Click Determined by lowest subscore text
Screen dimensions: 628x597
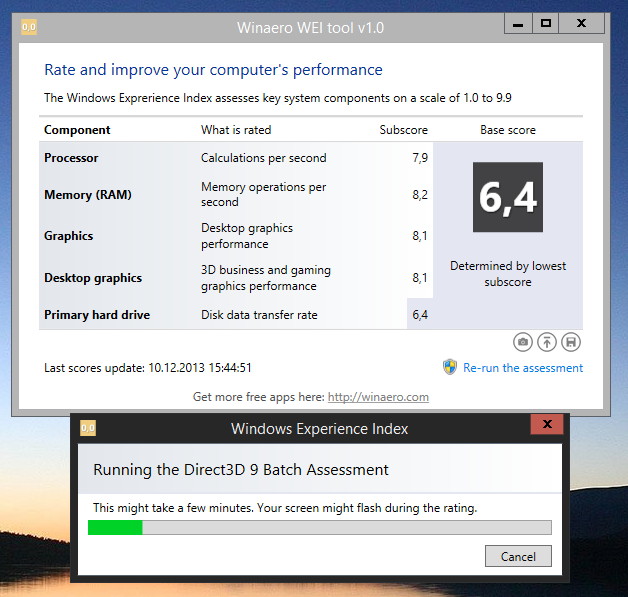tap(508, 274)
